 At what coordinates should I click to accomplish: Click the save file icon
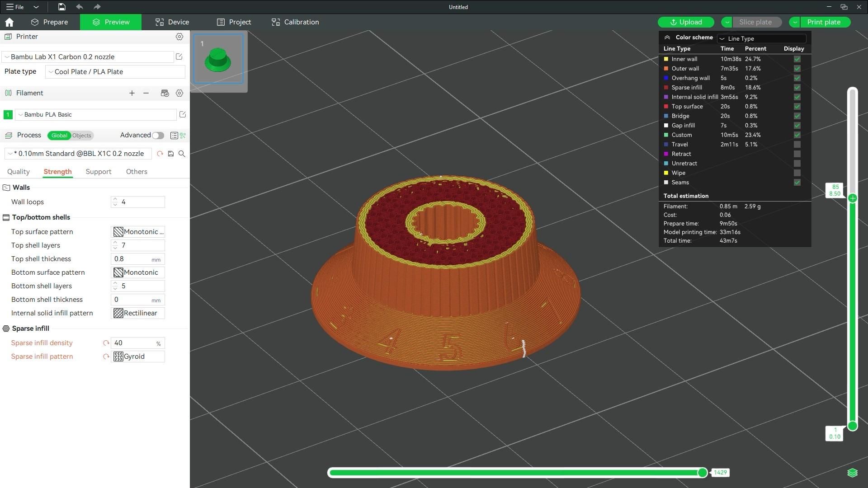[61, 7]
